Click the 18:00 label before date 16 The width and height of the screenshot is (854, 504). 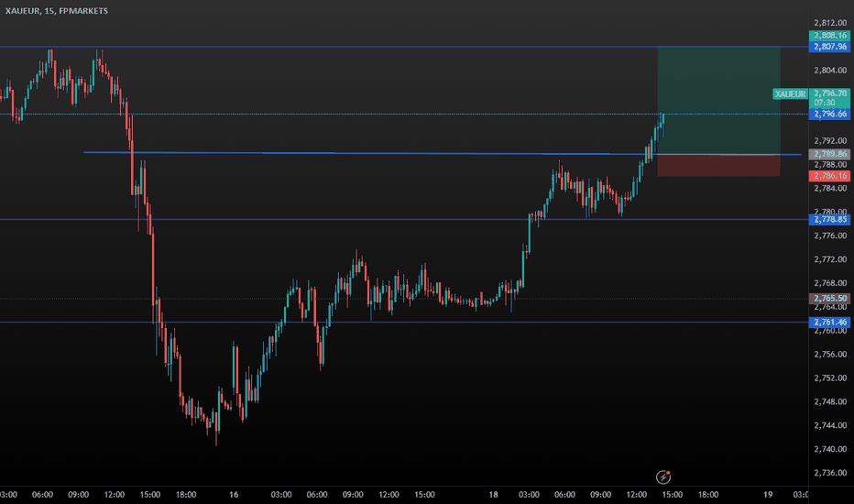[186, 495]
